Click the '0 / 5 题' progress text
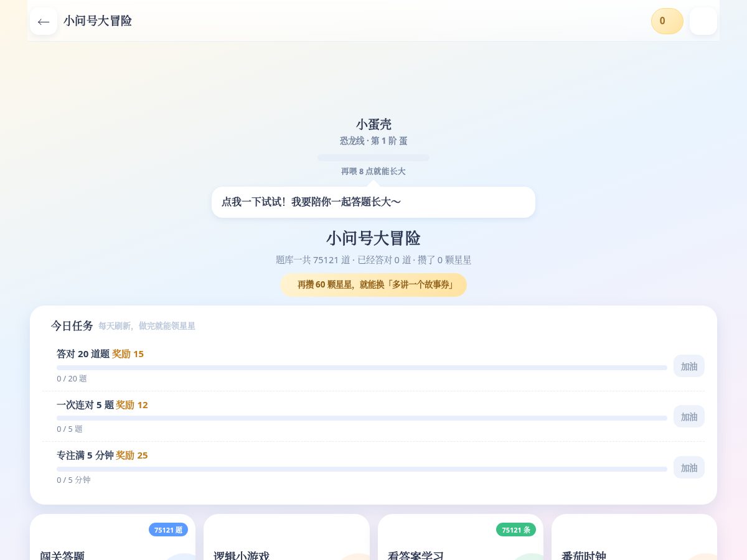The height and width of the screenshot is (560, 747). coord(70,429)
